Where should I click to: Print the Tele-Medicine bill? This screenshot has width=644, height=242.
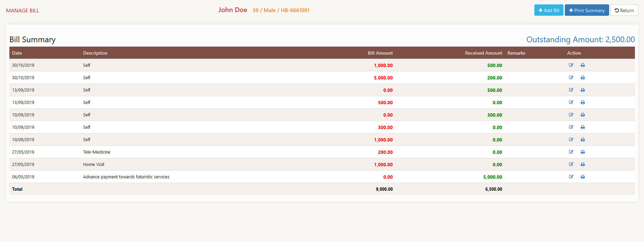point(583,152)
